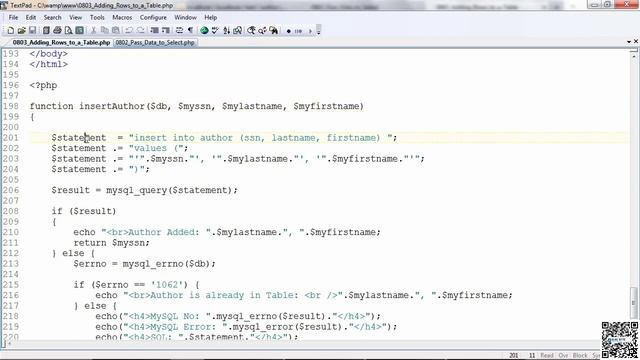Undo the last edit via the toolbar
The width and height of the screenshot is (640, 360).
click(x=129, y=31)
